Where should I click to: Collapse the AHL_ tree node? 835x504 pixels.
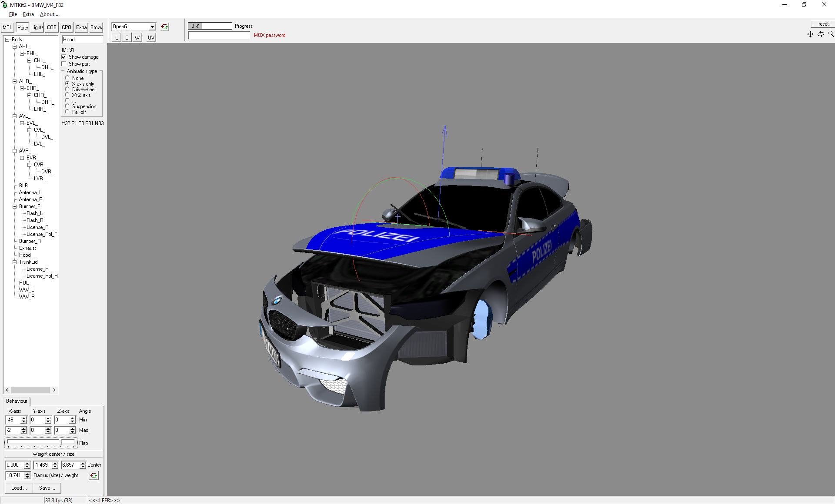[x=14, y=46]
